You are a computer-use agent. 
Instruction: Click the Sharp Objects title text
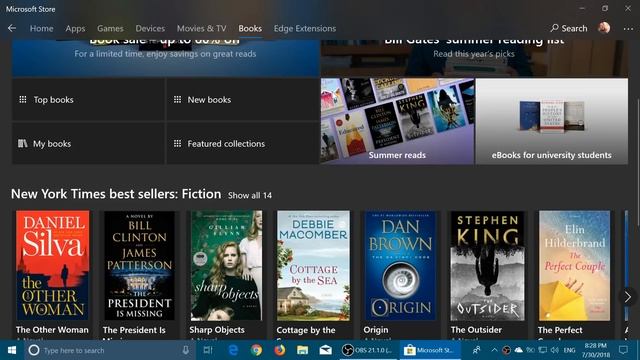(x=217, y=330)
